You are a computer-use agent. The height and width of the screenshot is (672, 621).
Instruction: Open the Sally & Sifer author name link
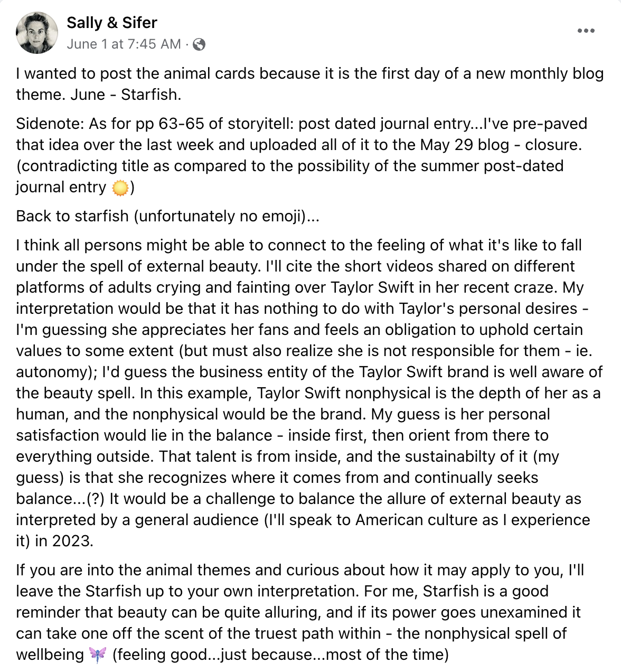112,23
